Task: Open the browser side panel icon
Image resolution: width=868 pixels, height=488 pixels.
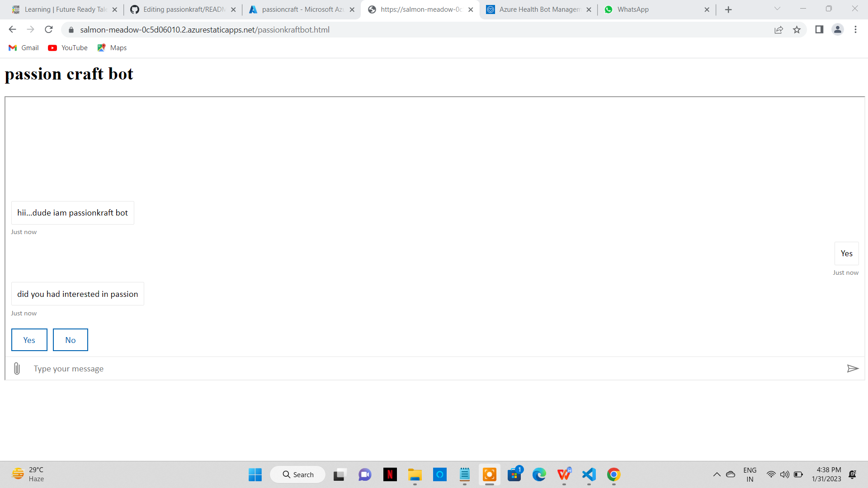Action: [819, 30]
